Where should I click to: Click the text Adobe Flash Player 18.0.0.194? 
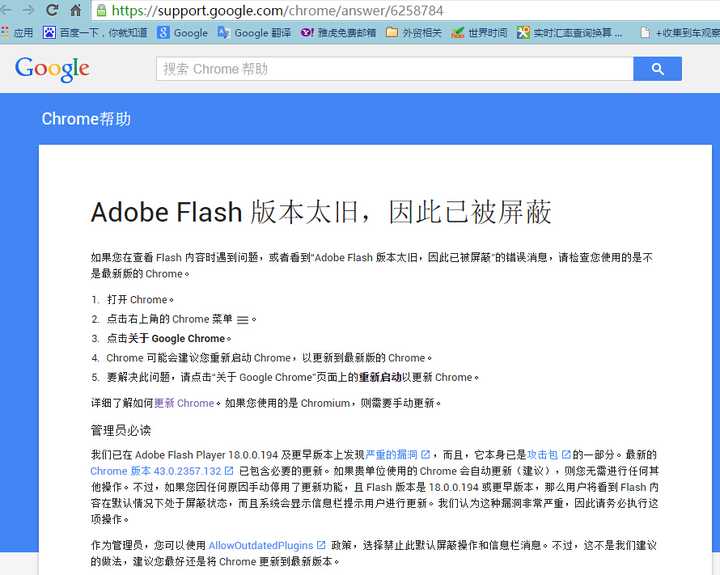tap(207, 455)
